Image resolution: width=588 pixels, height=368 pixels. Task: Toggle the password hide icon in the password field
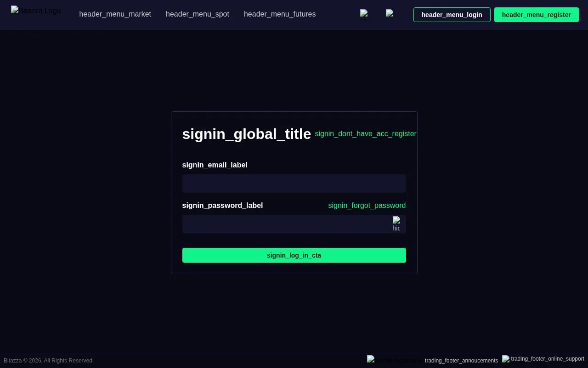pyautogui.click(x=396, y=224)
